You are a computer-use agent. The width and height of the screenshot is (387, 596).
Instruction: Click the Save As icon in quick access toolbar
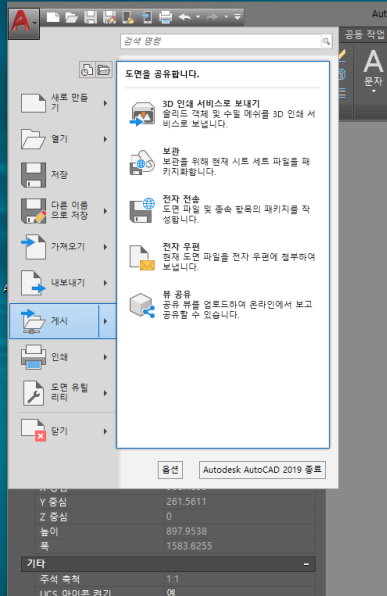tap(109, 17)
